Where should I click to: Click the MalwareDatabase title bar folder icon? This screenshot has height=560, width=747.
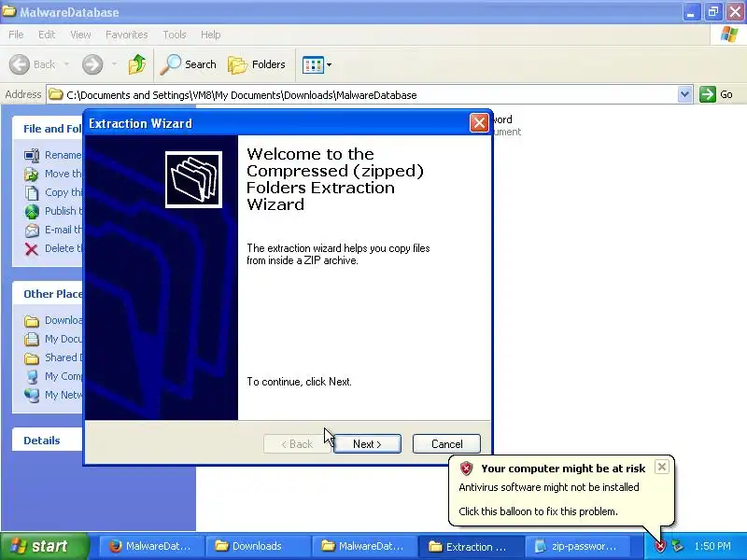(x=8, y=10)
